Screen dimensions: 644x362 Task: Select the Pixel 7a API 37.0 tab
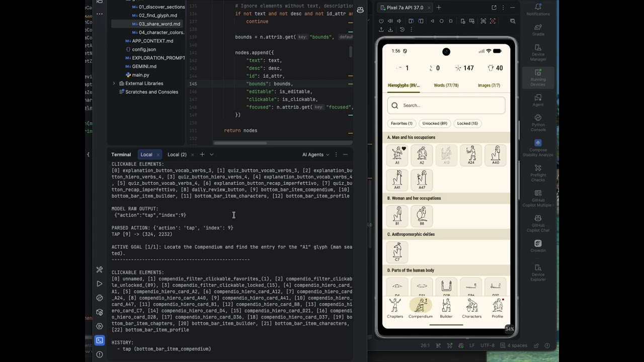pyautogui.click(x=405, y=8)
